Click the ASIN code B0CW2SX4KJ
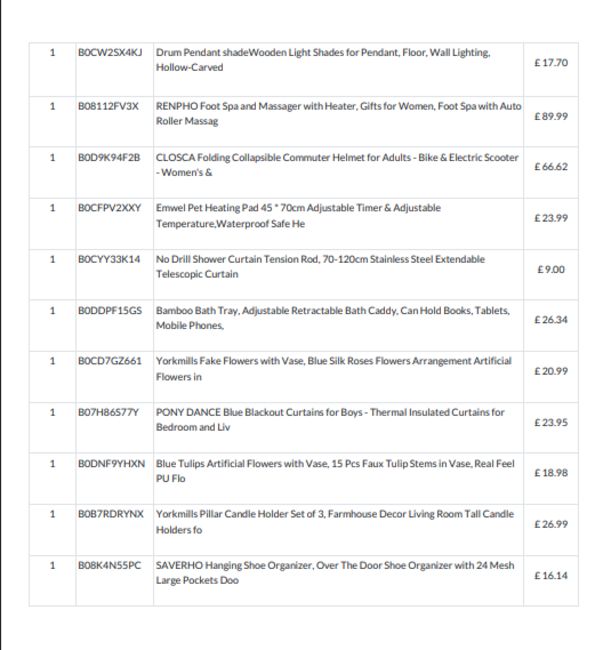This screenshot has height=650, width=595. tap(110, 53)
